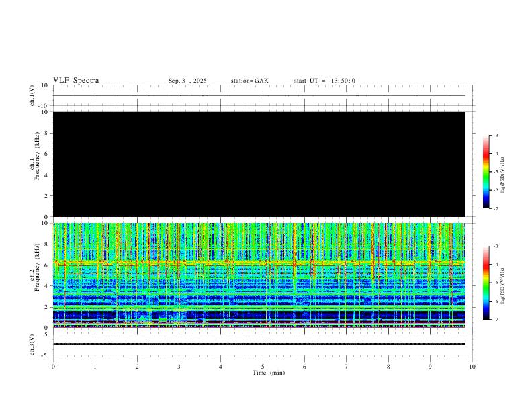Click the black ch.1 spectrogram panel
Screen dimensions: 532x411
(259, 164)
